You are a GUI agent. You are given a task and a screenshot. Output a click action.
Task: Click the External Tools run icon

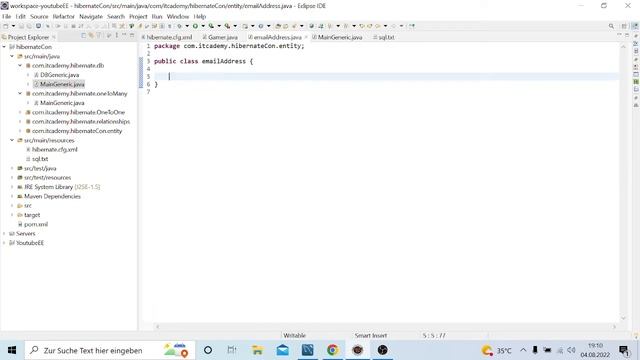point(227,26)
